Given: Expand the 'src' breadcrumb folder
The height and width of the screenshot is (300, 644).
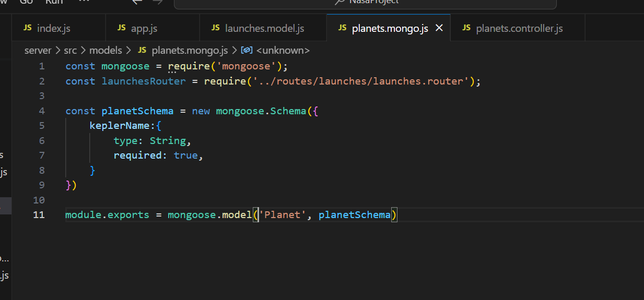Looking at the screenshot, I should [71, 51].
